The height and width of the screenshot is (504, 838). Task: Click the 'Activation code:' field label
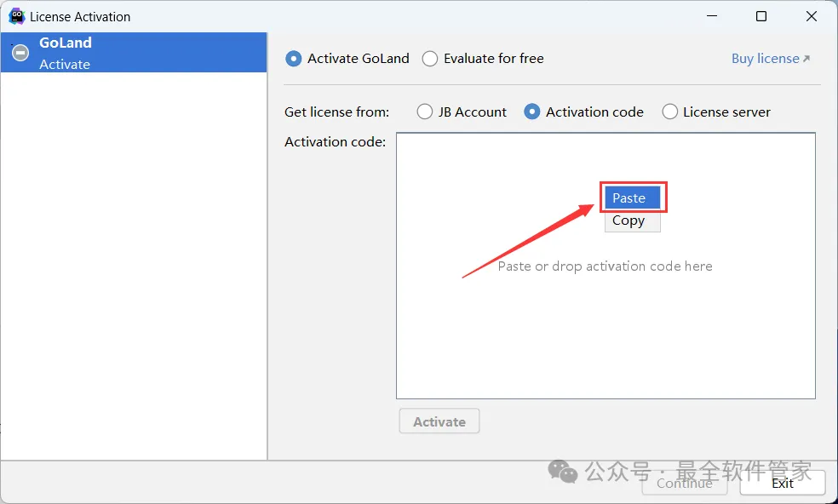pos(335,141)
